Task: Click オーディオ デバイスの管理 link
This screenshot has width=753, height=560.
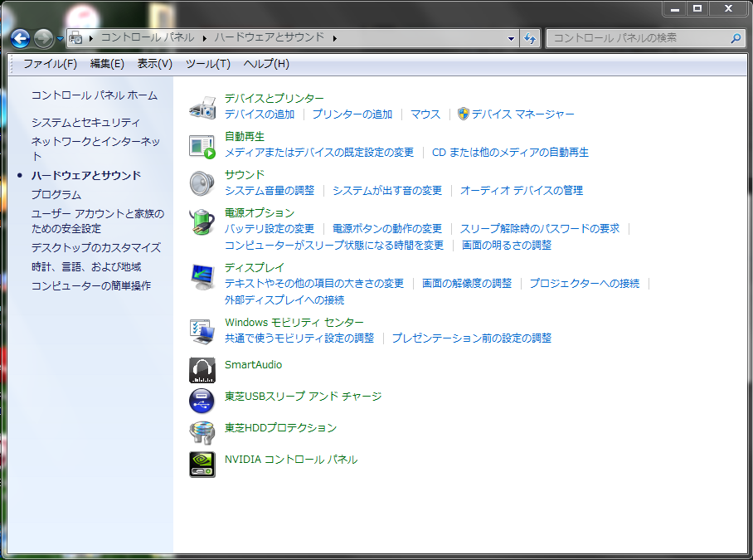Action: tap(522, 191)
